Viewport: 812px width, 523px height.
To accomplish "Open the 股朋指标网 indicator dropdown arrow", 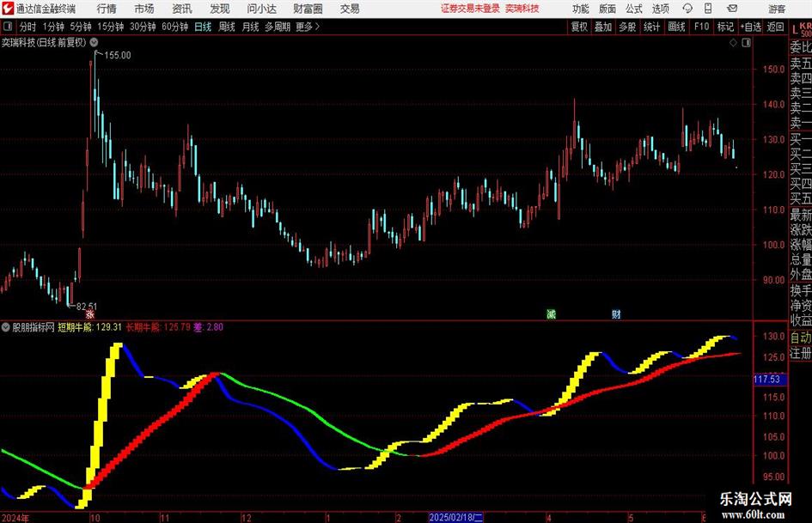I will pos(6,326).
